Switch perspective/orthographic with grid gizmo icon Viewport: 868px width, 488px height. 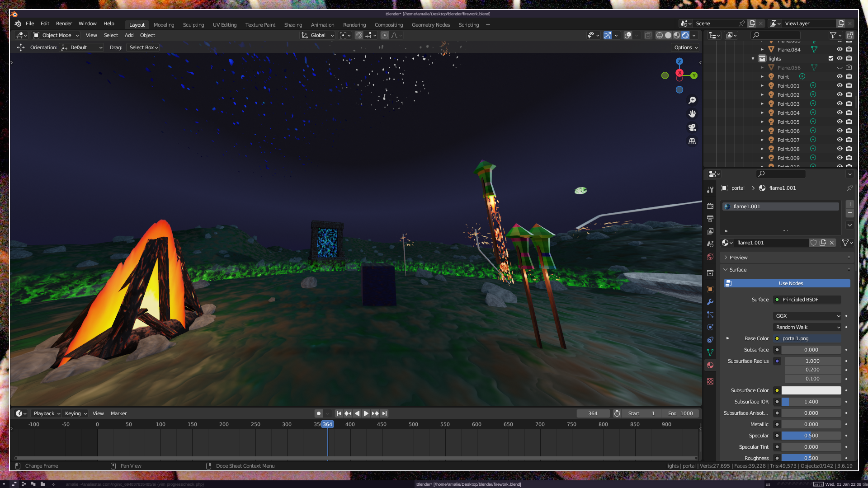tap(692, 141)
